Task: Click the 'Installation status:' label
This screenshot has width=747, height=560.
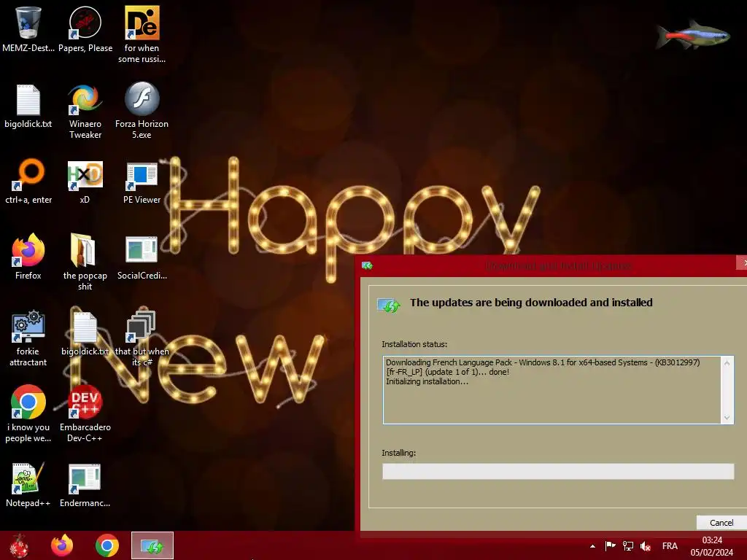Action: coord(414,344)
